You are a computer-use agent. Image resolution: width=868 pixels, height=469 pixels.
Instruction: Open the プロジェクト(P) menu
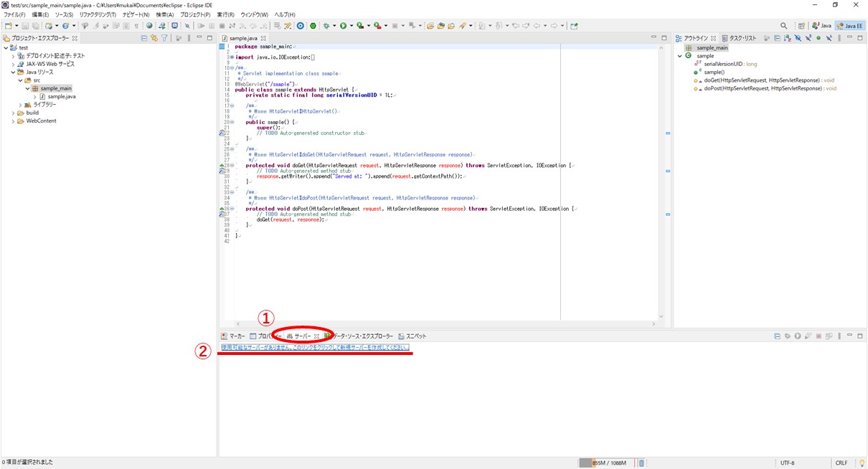coord(195,14)
